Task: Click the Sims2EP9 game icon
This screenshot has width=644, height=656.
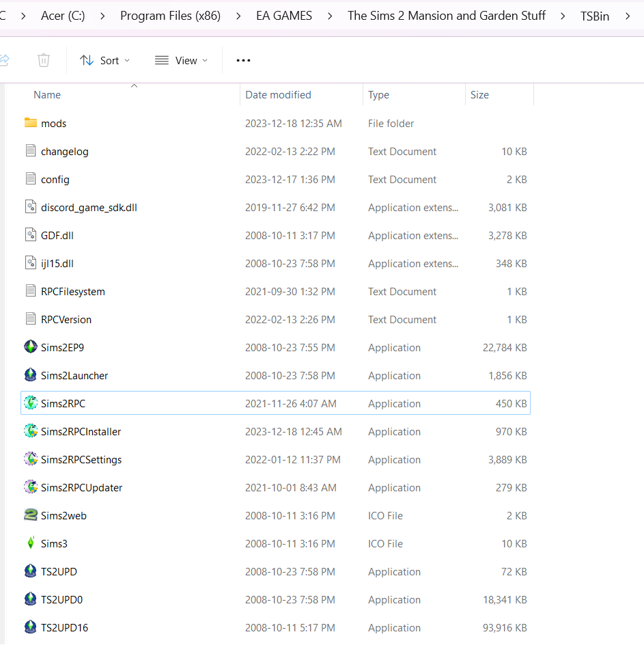Action: [30, 347]
